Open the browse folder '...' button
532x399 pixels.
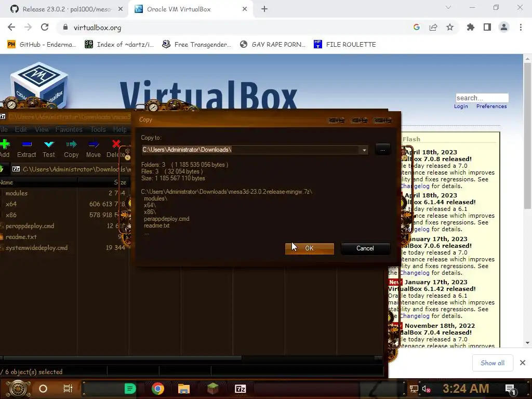pyautogui.click(x=382, y=150)
